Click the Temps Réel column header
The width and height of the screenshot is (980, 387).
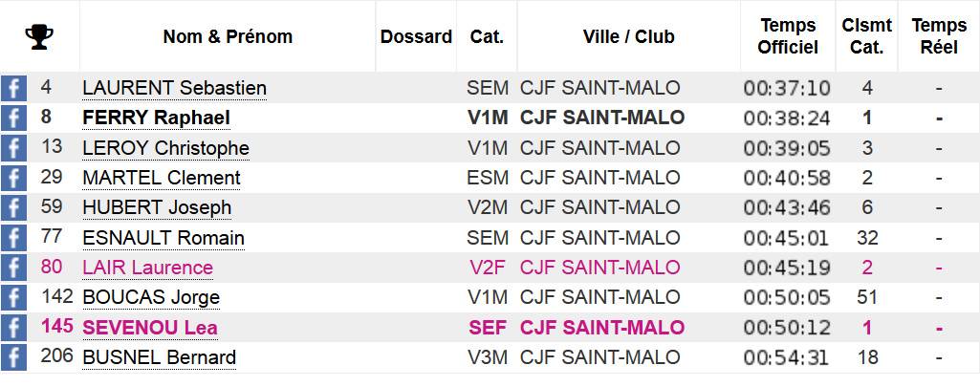(939, 36)
